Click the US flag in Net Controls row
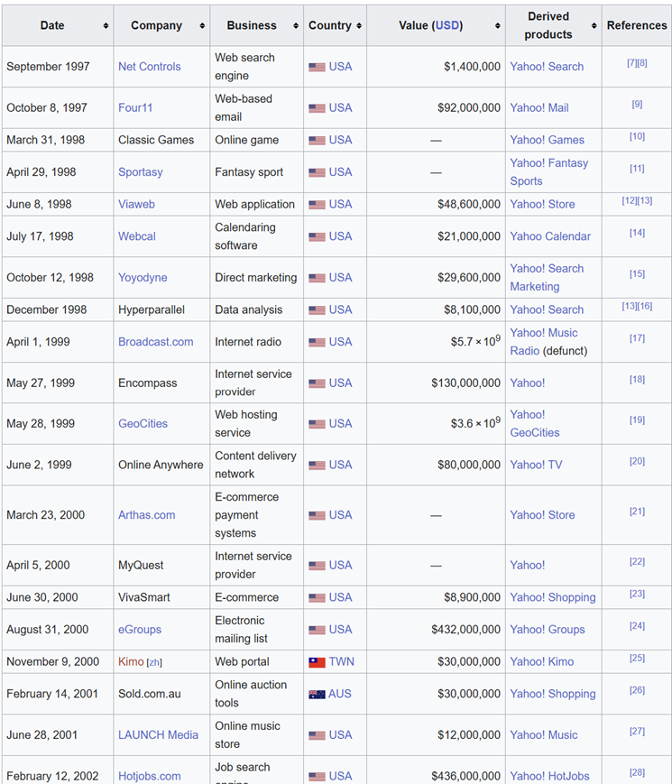672x784 pixels. (317, 67)
